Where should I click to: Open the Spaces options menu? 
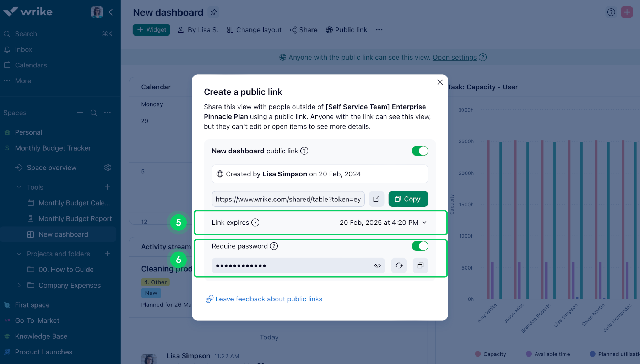(x=107, y=113)
